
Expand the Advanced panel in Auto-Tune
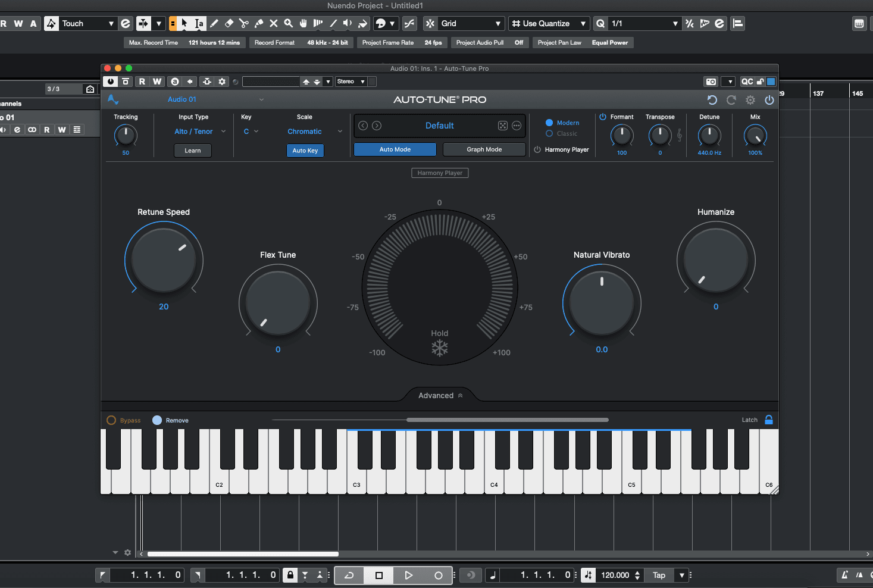click(x=440, y=395)
